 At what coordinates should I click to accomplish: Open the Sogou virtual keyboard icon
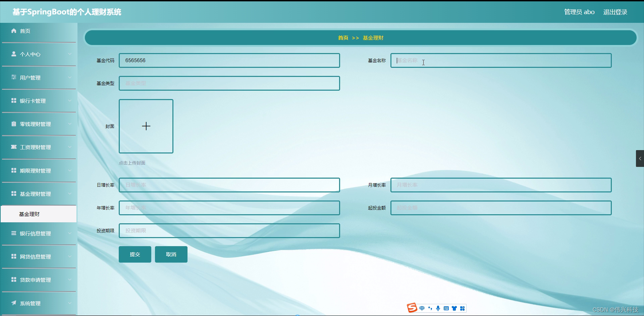pyautogui.click(x=446, y=308)
